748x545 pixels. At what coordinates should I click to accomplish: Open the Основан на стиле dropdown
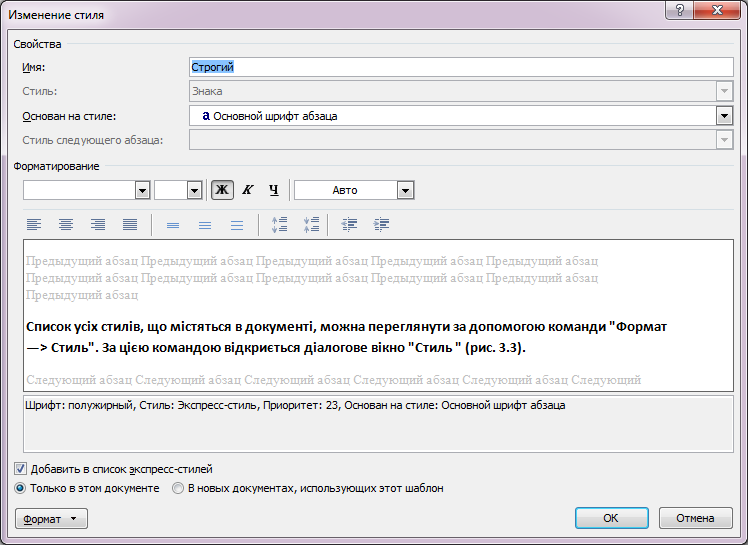pyautogui.click(x=724, y=115)
